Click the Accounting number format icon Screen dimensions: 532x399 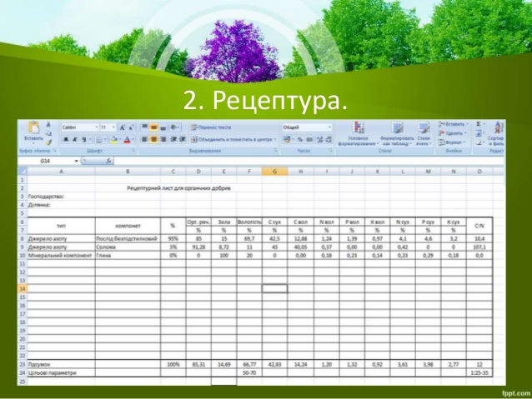[288, 139]
